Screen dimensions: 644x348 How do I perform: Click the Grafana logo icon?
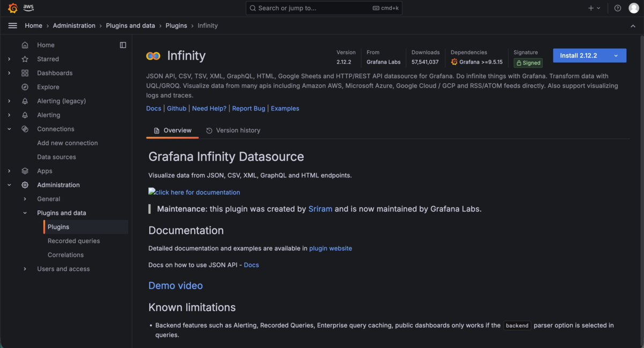pyautogui.click(x=12, y=8)
